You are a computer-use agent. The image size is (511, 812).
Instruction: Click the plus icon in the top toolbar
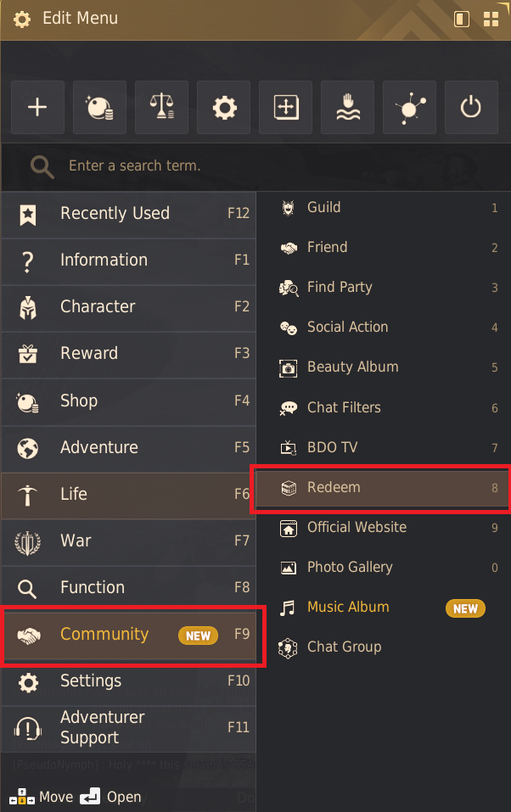[37, 108]
